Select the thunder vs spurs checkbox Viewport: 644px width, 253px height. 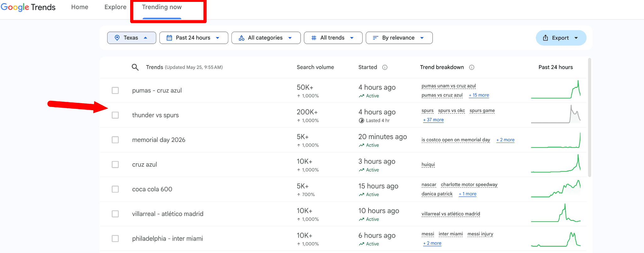click(115, 115)
